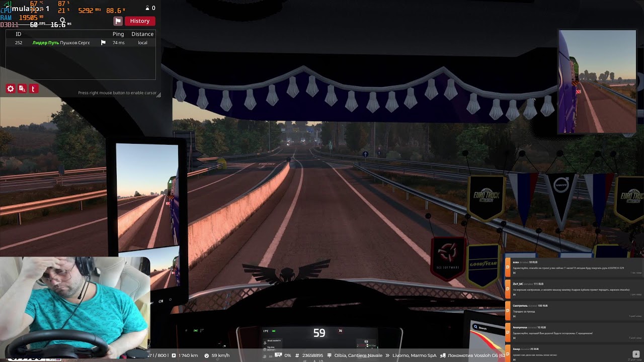Click the ZloY_MC 111 RUB donation message

[574, 289]
